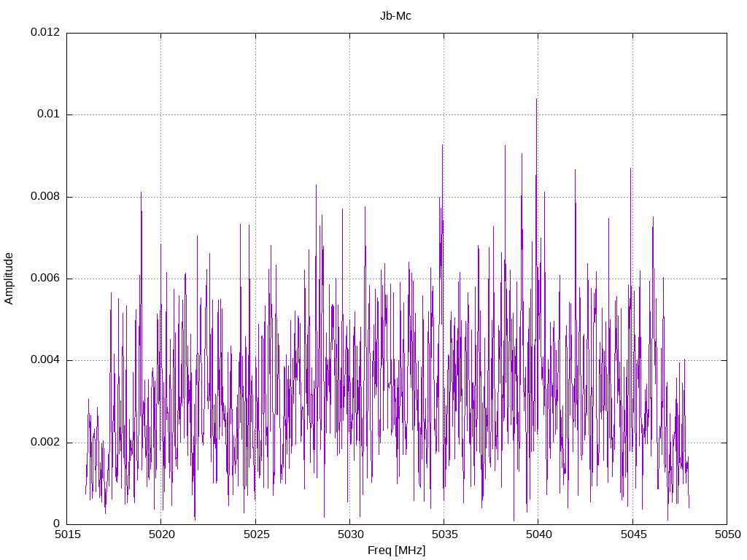Click x-axis tick label 5015
747x560 pixels.
tap(67, 534)
